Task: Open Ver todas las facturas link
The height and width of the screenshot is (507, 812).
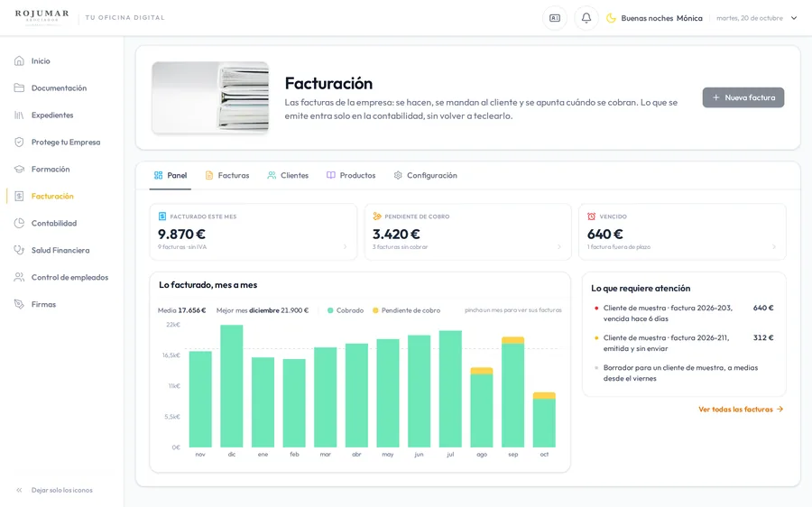Action: click(741, 410)
